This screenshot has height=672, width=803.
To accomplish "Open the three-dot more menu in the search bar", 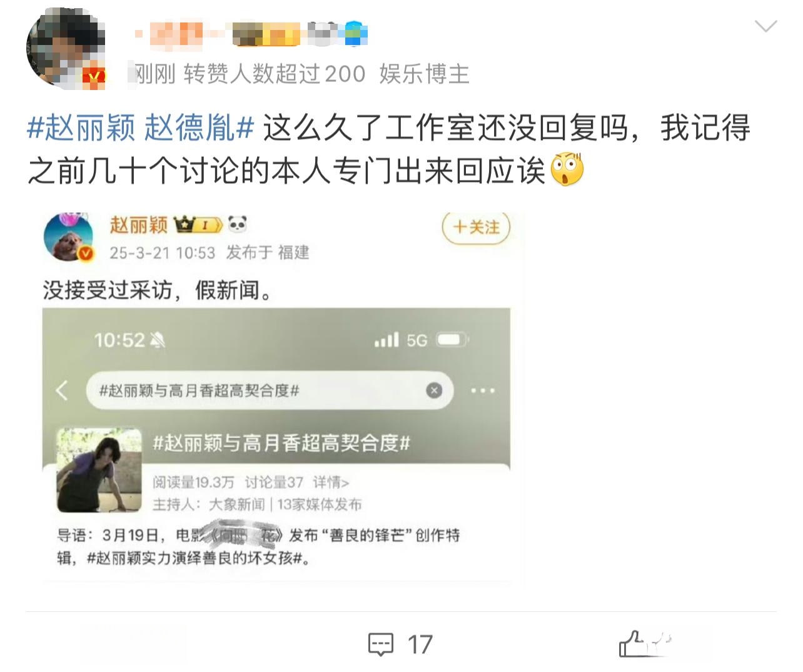I will tap(483, 391).
